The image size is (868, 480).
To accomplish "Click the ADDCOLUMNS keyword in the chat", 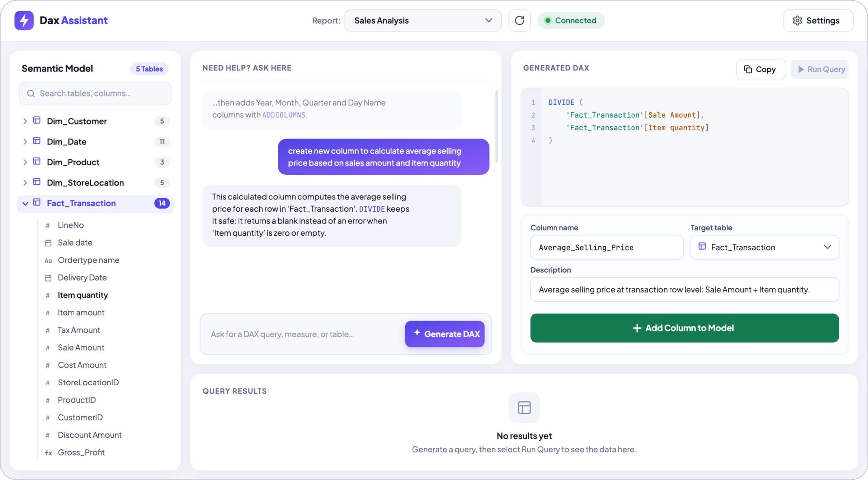I will click(x=284, y=115).
